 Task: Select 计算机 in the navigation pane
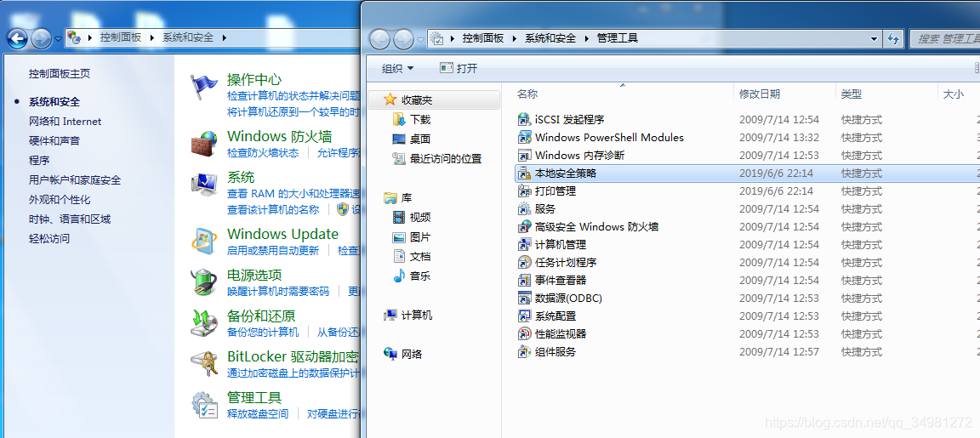416,316
